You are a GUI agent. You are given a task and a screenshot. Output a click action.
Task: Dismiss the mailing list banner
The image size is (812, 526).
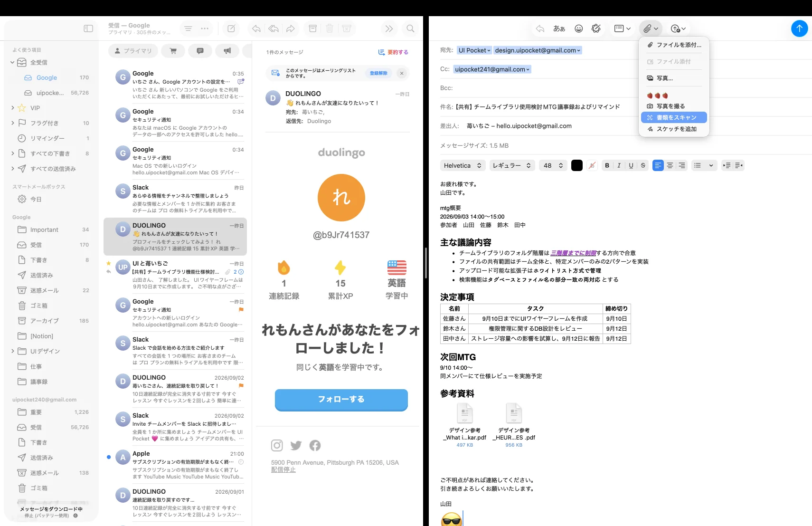402,73
